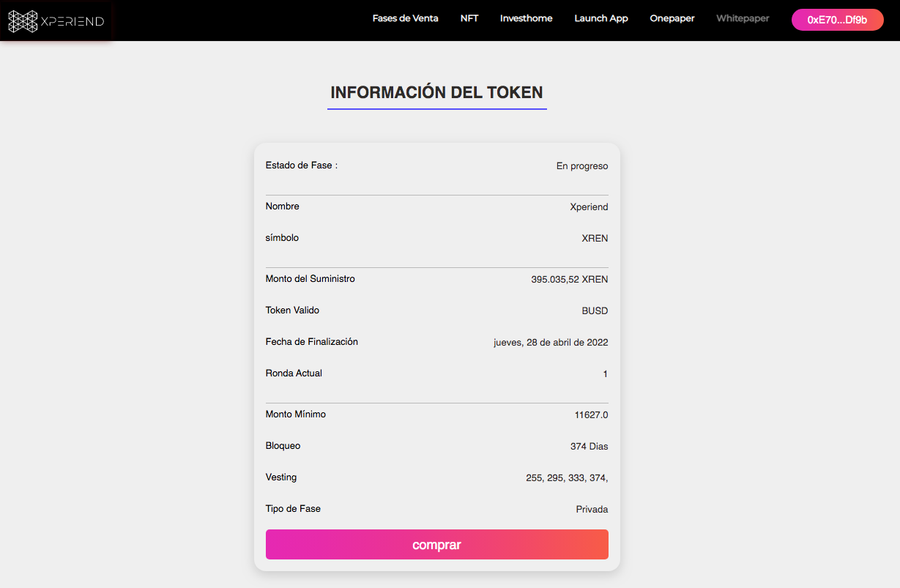Click the Tipo de Fase label
The height and width of the screenshot is (588, 900).
[293, 509]
